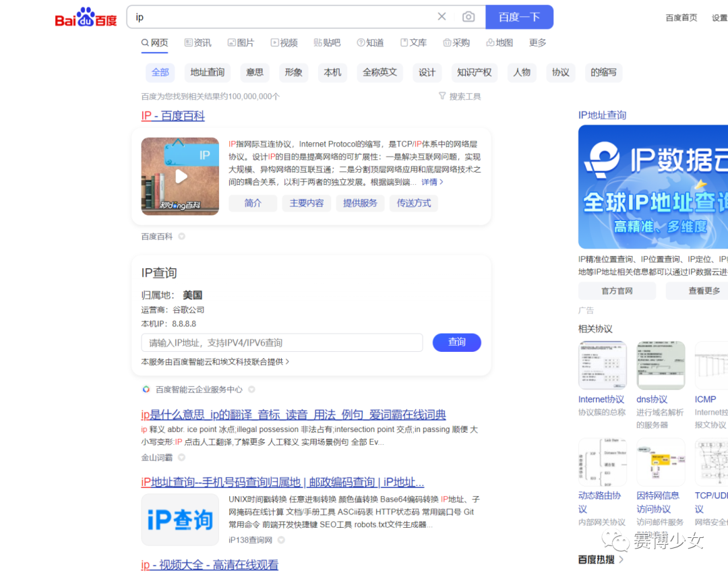Open ip - 视频大全 result link
Viewport: 728px width, 573px height.
coord(210,565)
